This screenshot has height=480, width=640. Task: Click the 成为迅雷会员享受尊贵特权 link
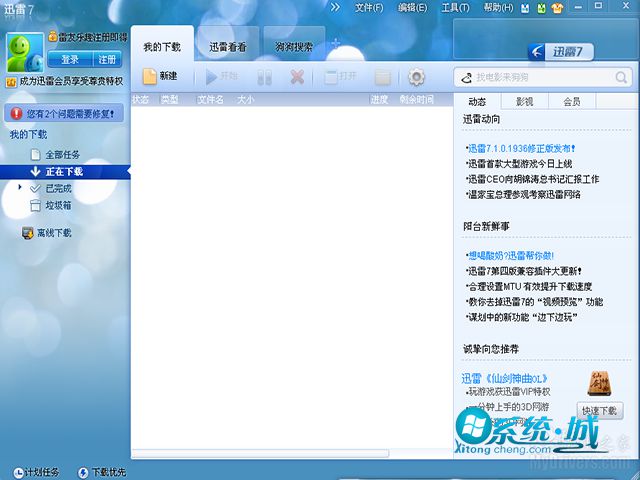click(x=71, y=82)
